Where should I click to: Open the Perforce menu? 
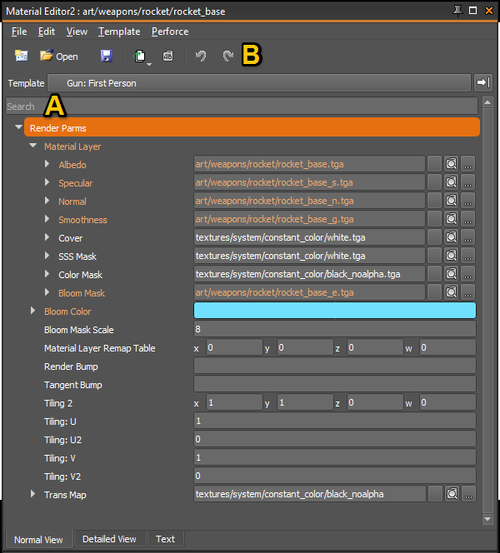(x=170, y=32)
